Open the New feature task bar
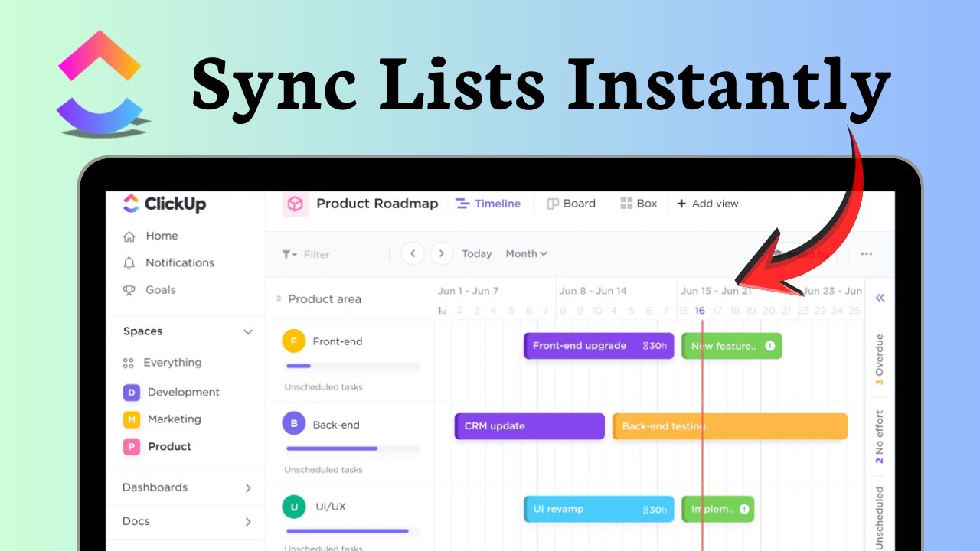The image size is (980, 551). click(x=732, y=346)
